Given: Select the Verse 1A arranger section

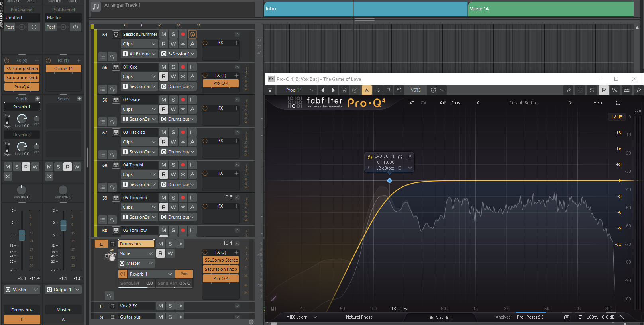Looking at the screenshot, I should (550, 9).
